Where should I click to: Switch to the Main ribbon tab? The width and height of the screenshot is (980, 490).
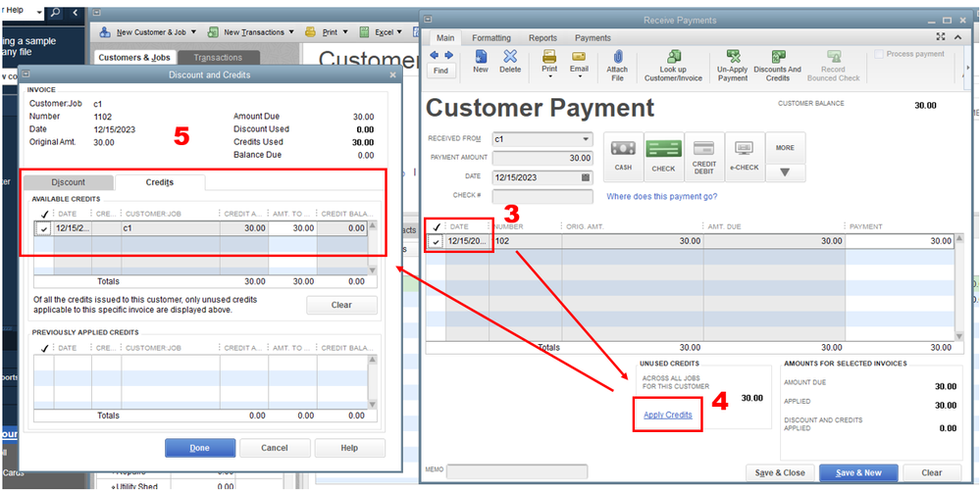tap(445, 38)
